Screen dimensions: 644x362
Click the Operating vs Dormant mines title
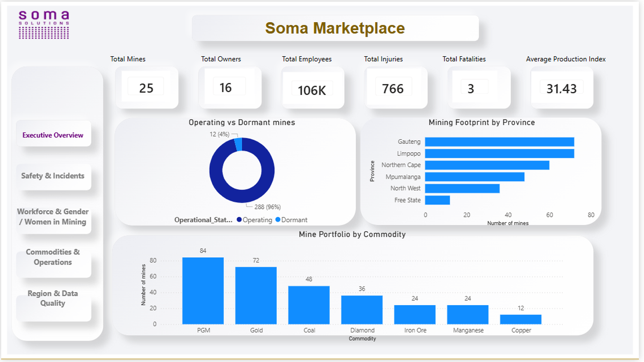click(242, 122)
